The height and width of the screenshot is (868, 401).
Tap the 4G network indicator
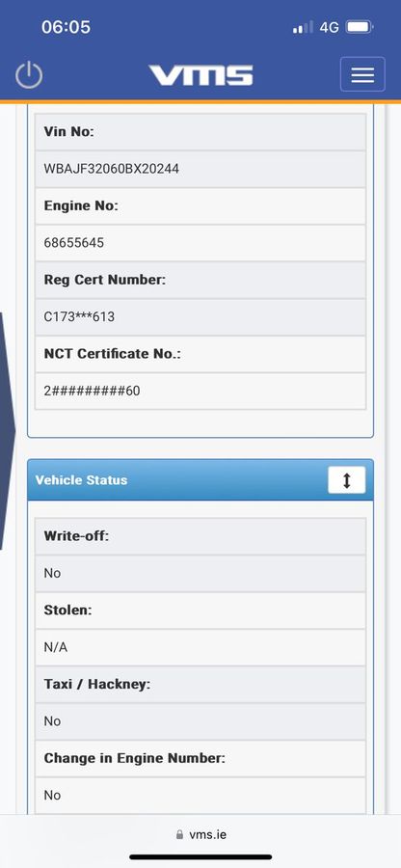pyautogui.click(x=329, y=27)
